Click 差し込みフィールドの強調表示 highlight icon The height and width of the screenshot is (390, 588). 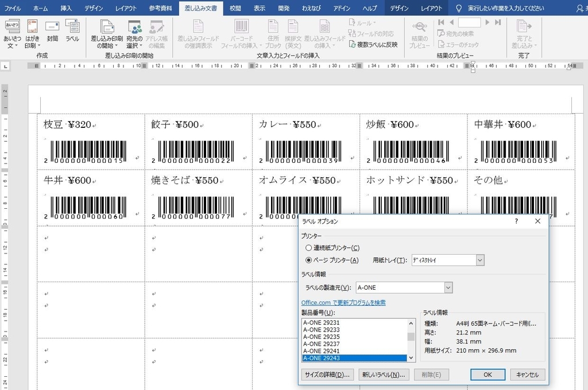(198, 34)
